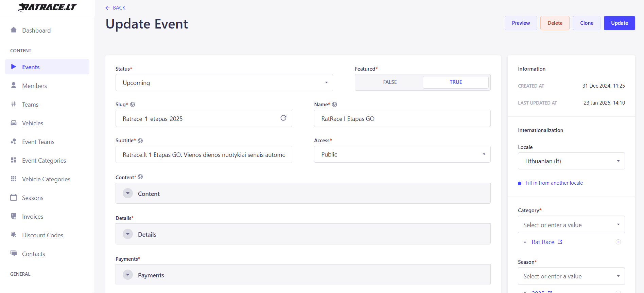Click the globe icon next to Content
Image resolution: width=644 pixels, height=293 pixels.
[x=140, y=177]
